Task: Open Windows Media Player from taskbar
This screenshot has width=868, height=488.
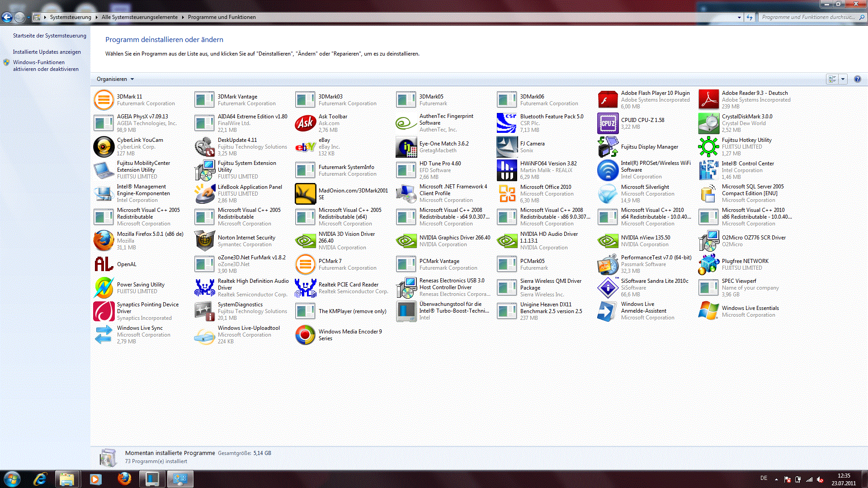Action: click(95, 479)
